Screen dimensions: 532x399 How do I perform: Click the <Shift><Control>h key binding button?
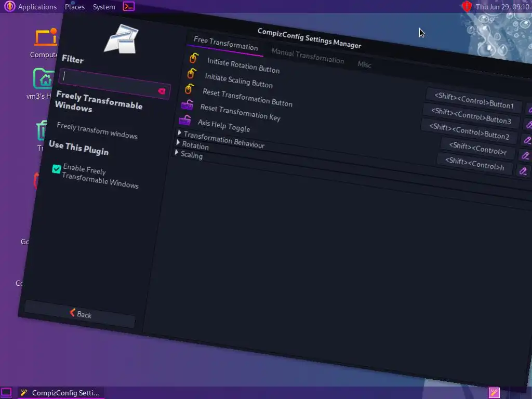(474, 164)
